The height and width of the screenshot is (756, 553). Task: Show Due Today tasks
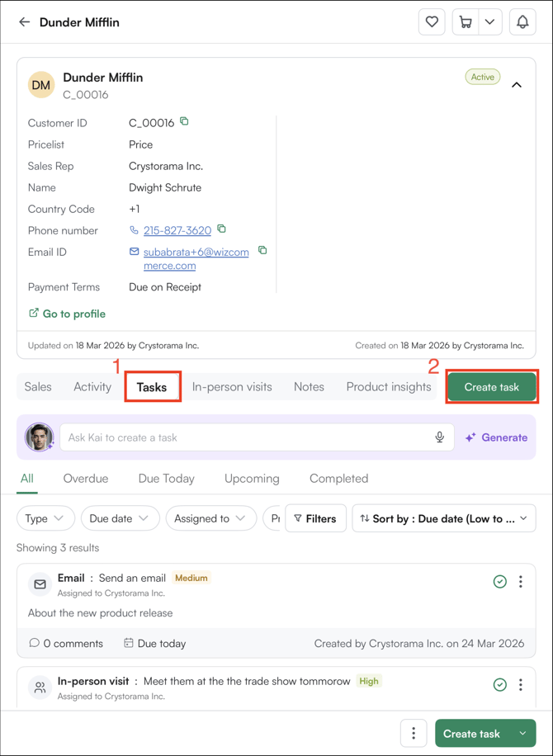167,479
